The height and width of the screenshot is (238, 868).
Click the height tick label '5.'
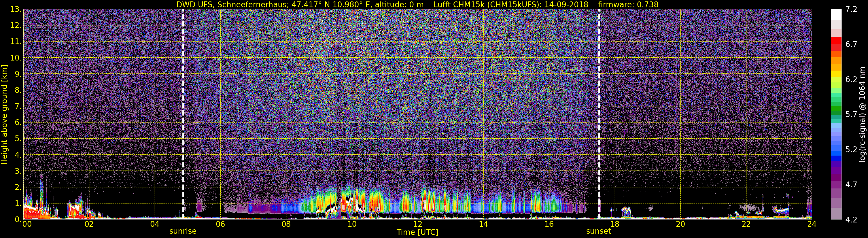(x=18, y=139)
